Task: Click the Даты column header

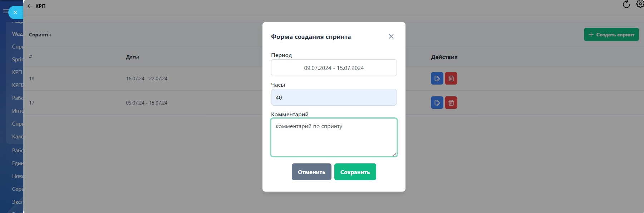Action: click(x=132, y=57)
